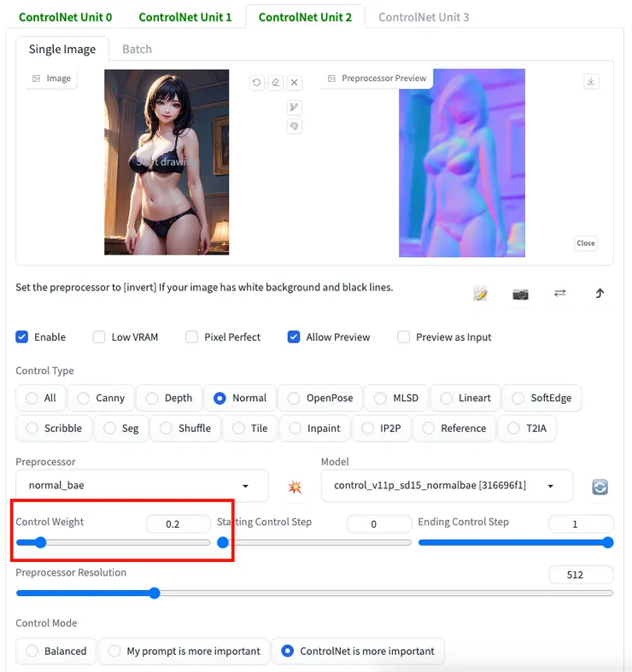Select the Scribble control type

(x=54, y=428)
